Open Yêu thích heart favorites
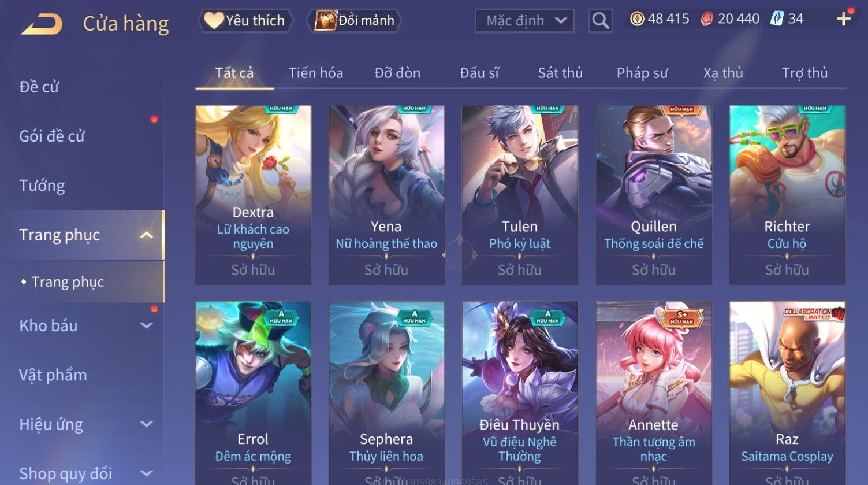Viewport: 868px width, 485px height. [245, 21]
